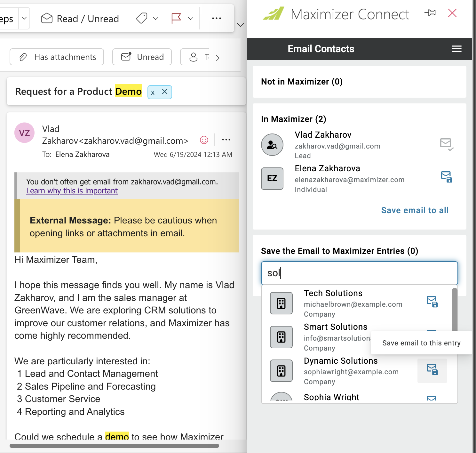The image size is (476, 453).
Task: Click Elena Zakharova contact name in pane
Action: (327, 168)
